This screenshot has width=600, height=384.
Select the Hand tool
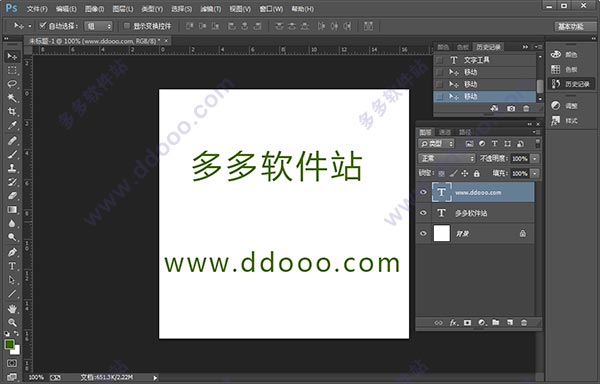click(12, 308)
